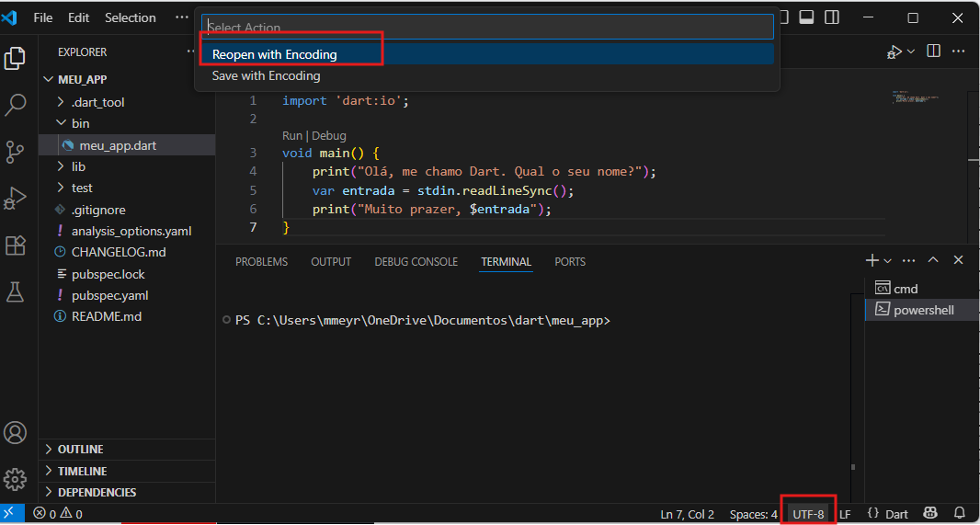Open the Edit menu
980x525 pixels.
coord(79,18)
